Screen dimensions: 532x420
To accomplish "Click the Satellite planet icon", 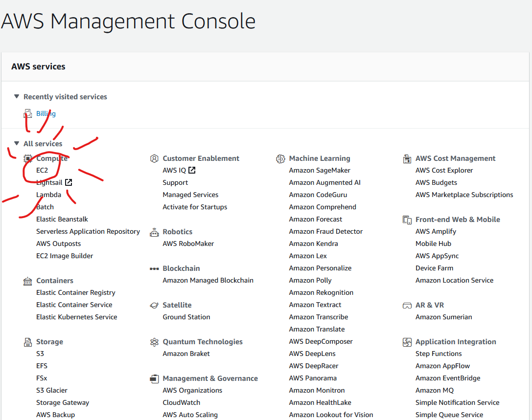I will 154,305.
